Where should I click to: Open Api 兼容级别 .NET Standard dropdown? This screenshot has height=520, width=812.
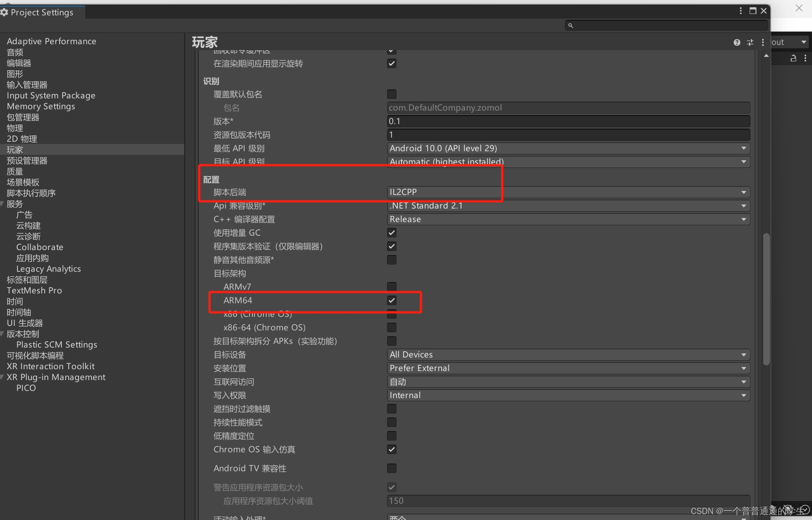pos(569,206)
